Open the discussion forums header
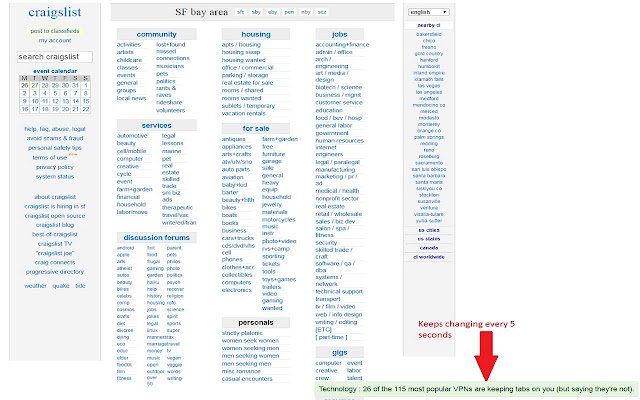The width and height of the screenshot is (640, 400). pos(156,238)
